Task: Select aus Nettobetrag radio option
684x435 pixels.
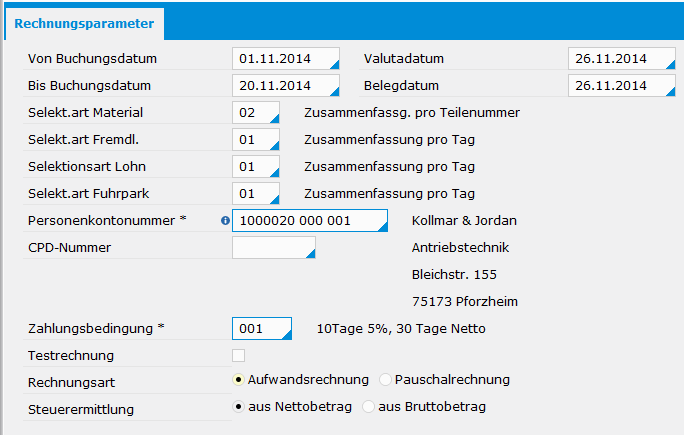Action: click(x=238, y=407)
